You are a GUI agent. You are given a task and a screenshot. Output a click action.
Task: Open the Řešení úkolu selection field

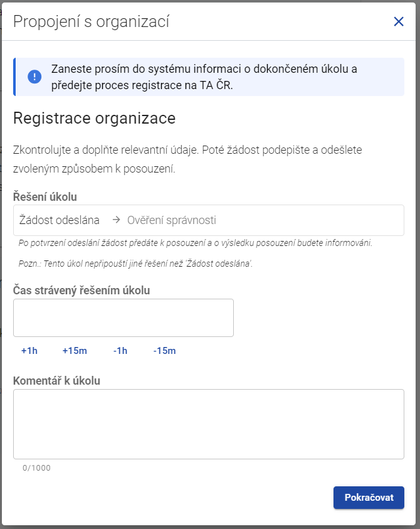coord(209,220)
